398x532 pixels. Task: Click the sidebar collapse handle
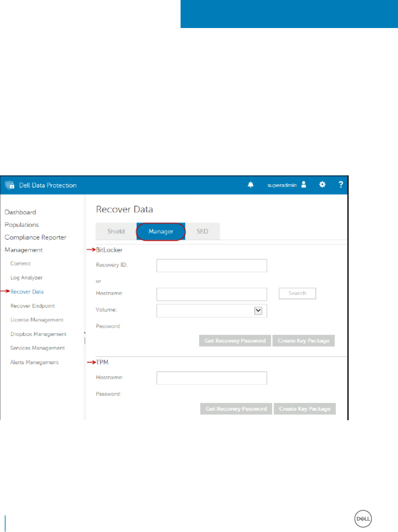pyautogui.click(x=85, y=338)
